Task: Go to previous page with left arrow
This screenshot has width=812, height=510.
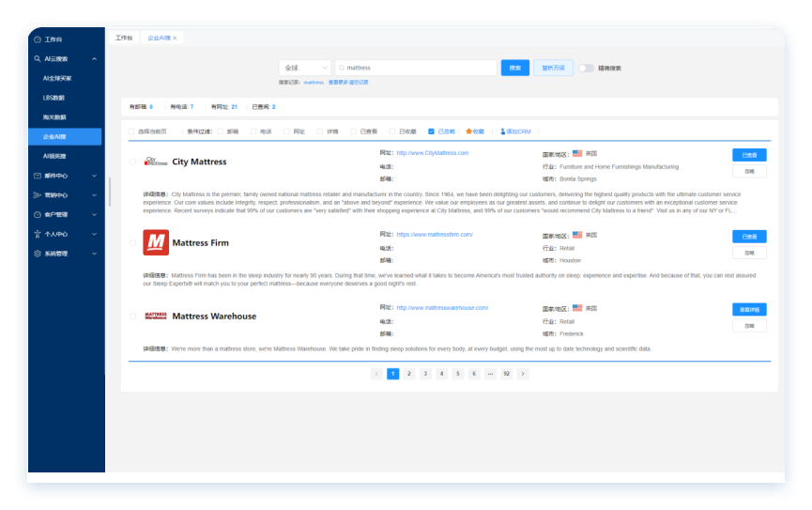Action: pos(376,374)
